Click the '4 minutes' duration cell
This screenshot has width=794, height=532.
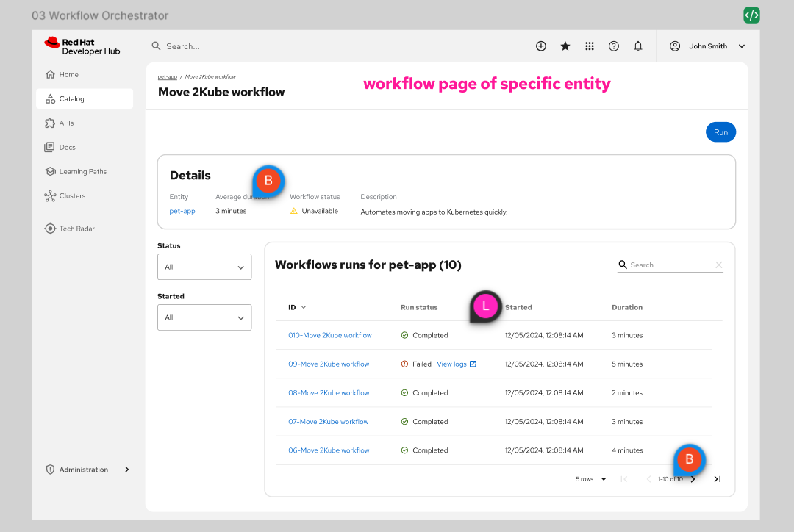(627, 450)
